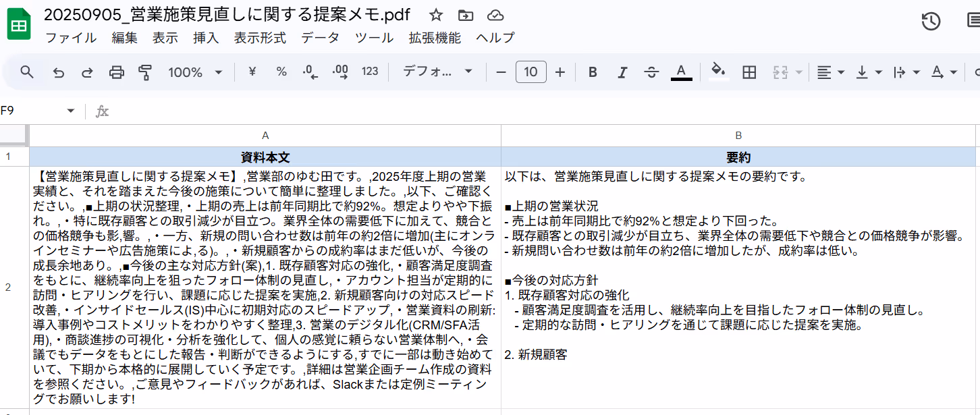Open cell borders menu
The height and width of the screenshot is (415, 980).
749,72
